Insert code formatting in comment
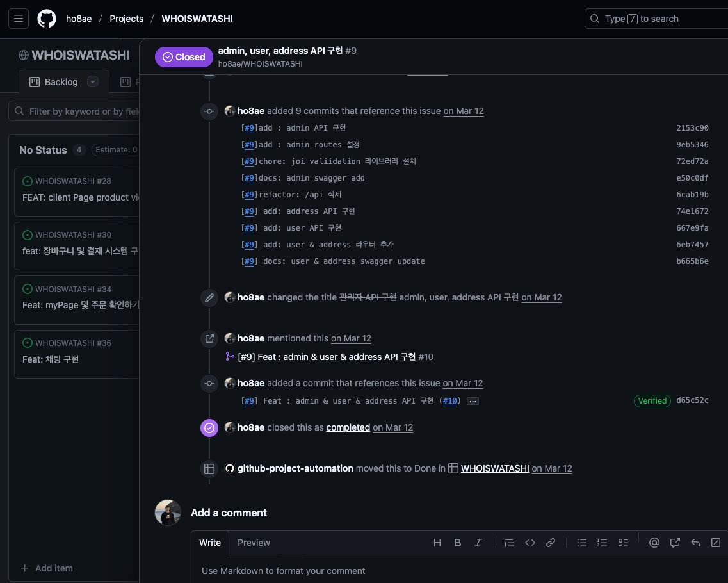This screenshot has height=583, width=728. click(x=530, y=543)
